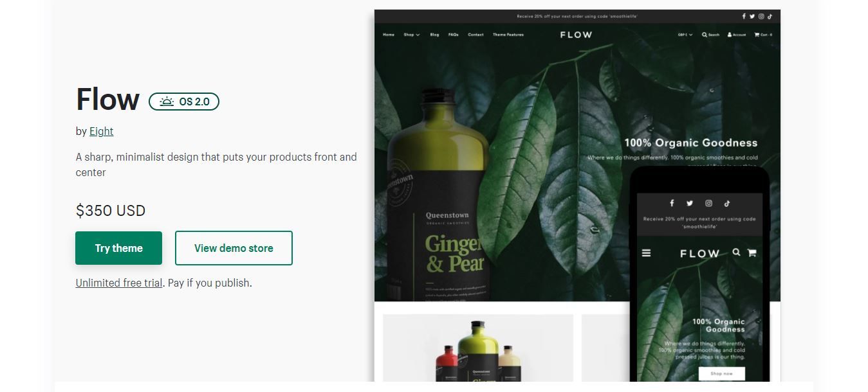Screen dimensions: 868x392
Task: Click the TikTok icon in desktop preview header
Action: click(770, 17)
